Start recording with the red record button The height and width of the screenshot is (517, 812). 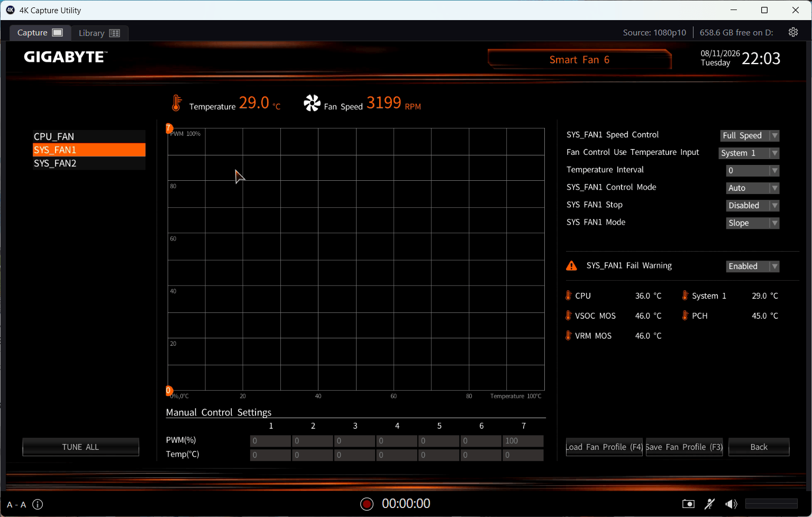[367, 504]
